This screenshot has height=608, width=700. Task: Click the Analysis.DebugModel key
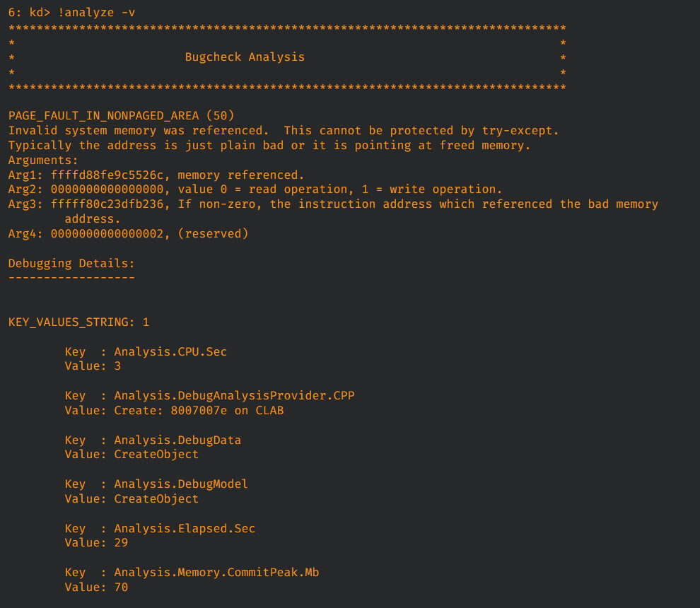click(x=181, y=484)
